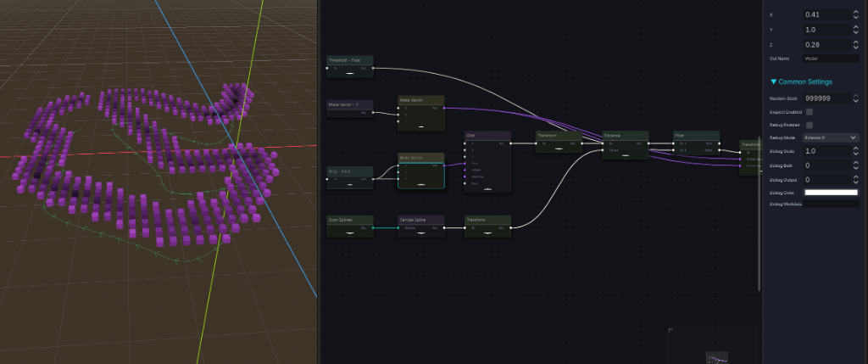The height and width of the screenshot is (364, 868).
Task: Expand the Distance node's bottom handle
Action: tap(625, 155)
